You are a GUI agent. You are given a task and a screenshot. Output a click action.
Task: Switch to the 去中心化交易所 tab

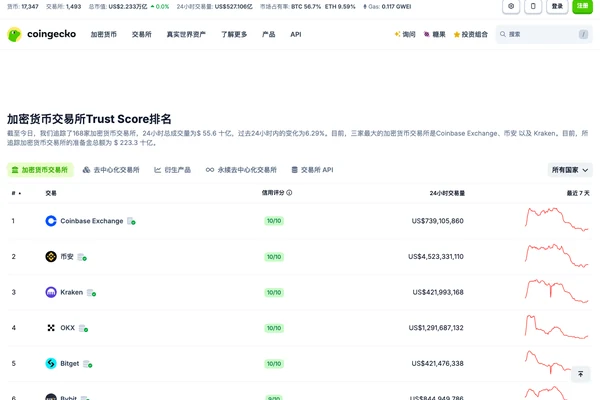111,170
